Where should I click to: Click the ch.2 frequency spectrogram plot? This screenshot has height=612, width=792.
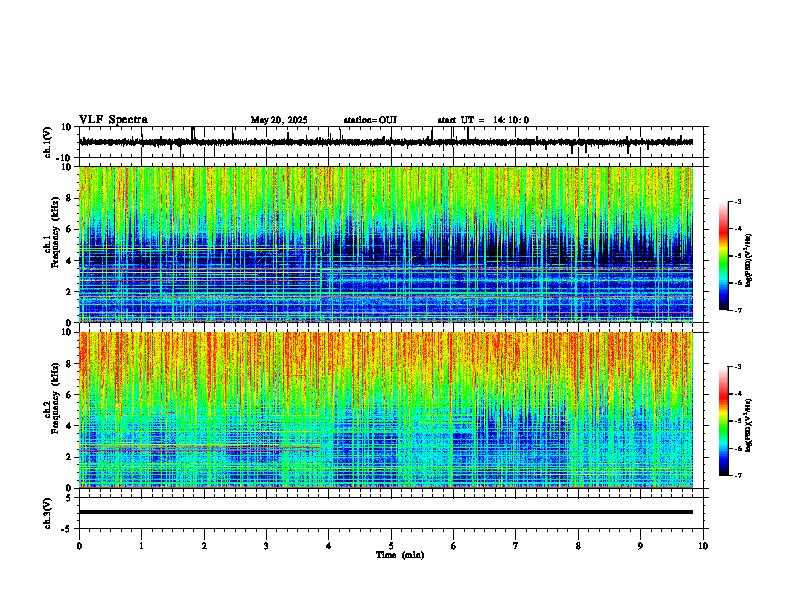386,410
